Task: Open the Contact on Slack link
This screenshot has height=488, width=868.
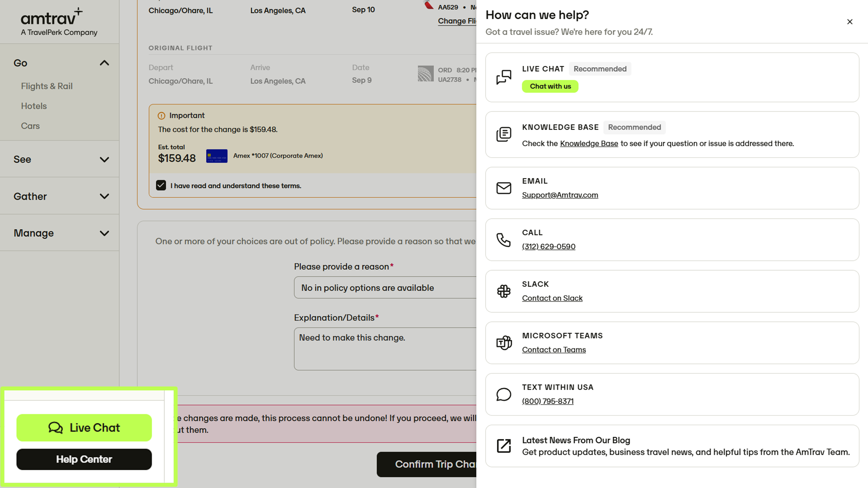Action: [552, 298]
